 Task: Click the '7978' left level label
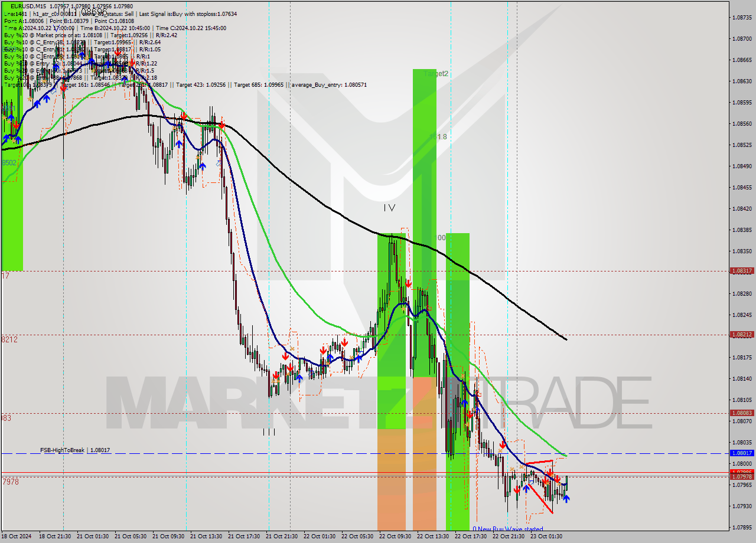10,482
